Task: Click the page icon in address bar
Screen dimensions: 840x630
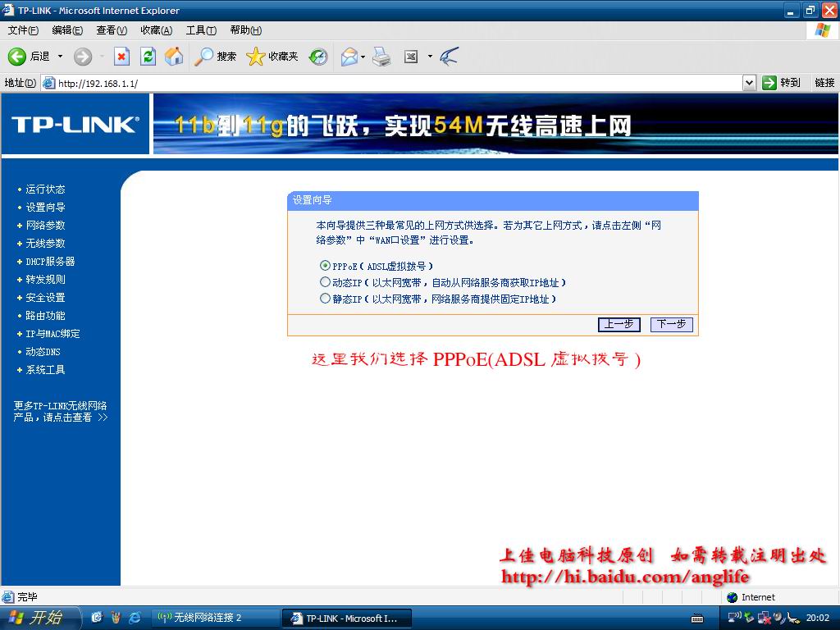Action: pos(48,83)
